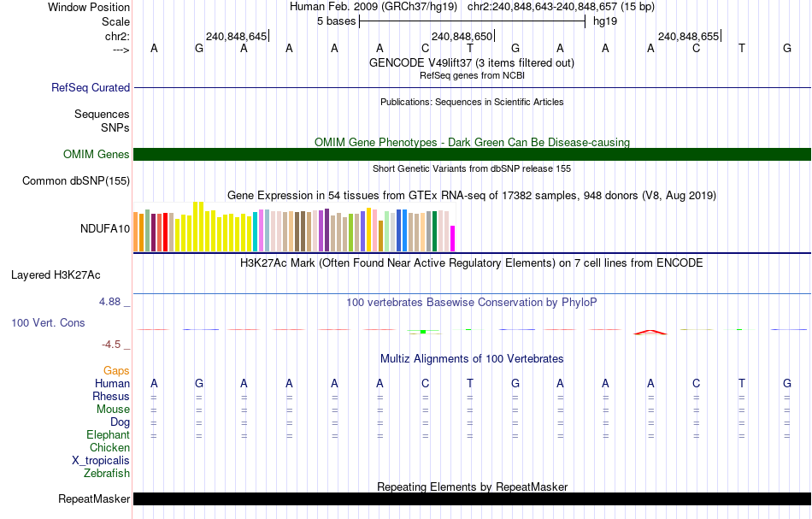Click the Human Feb. 2009 (GRCh37/hg19) header
812x519 pixels.
tap(374, 7)
